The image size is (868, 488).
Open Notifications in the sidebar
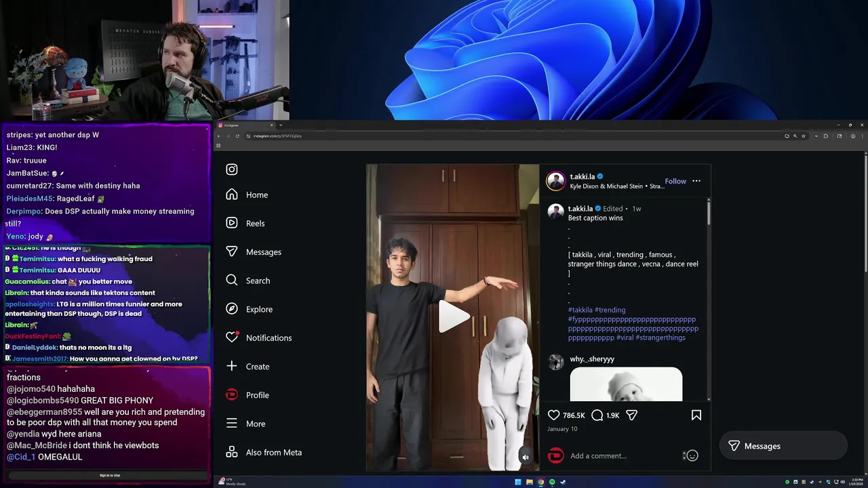point(259,338)
